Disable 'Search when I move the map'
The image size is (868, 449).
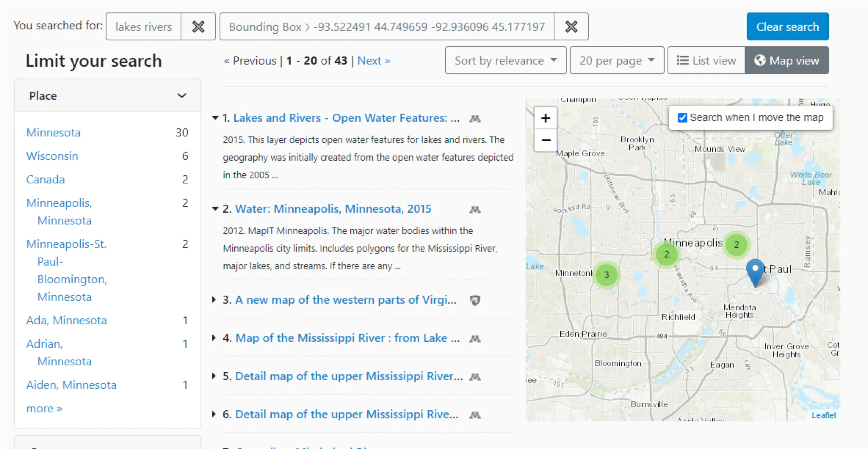[x=682, y=117]
